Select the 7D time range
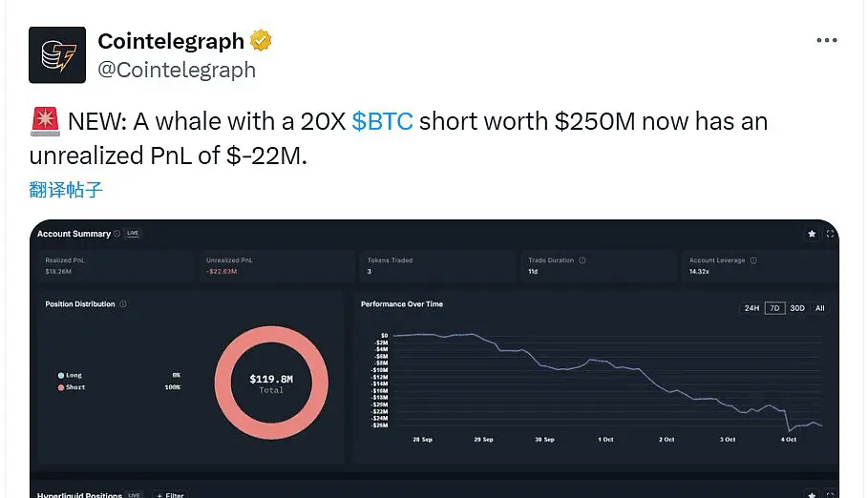The image size is (868, 498). coord(774,308)
